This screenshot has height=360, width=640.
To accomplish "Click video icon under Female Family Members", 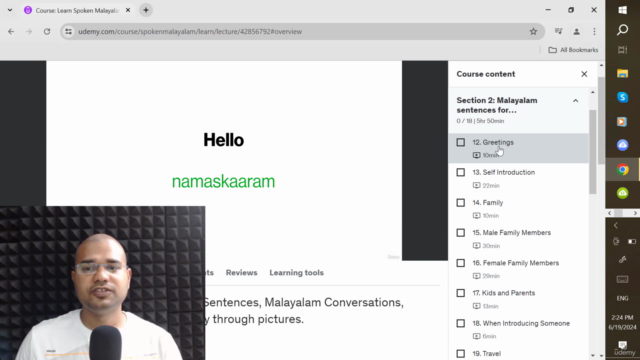I will 476,276.
